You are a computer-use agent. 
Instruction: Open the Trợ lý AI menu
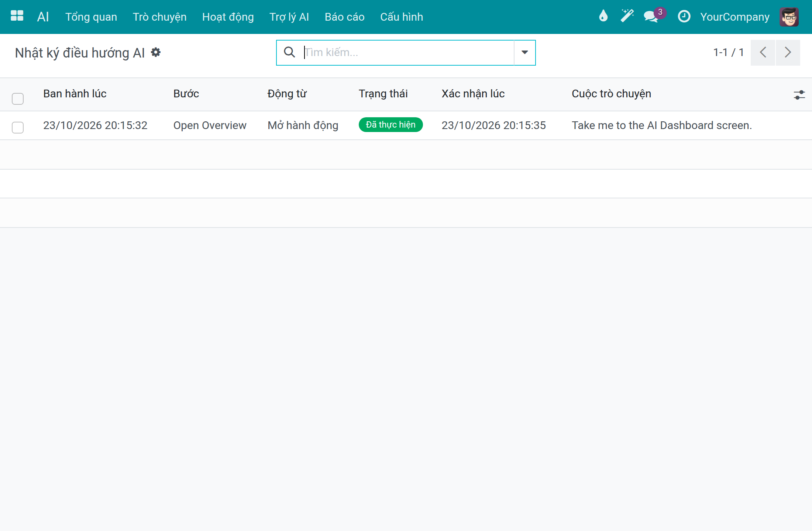pos(289,17)
